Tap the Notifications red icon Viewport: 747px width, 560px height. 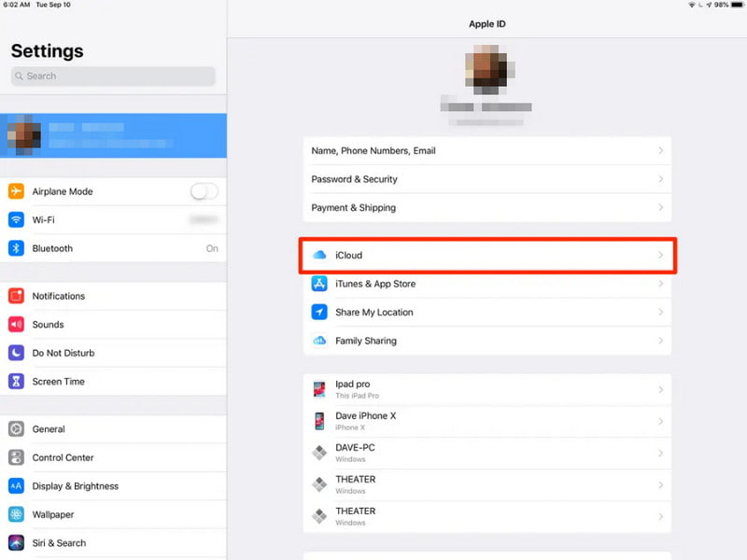16,296
